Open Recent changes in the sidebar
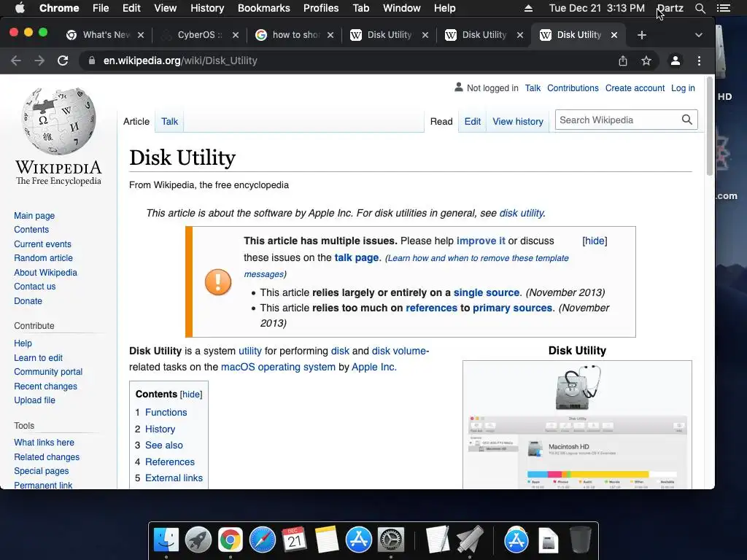747x560 pixels. pos(45,386)
